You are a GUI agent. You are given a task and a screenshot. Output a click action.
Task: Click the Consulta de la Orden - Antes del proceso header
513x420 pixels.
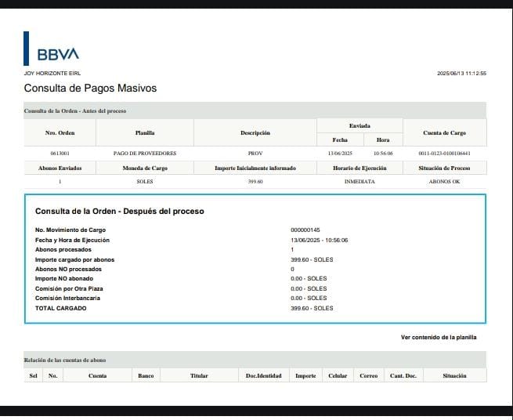75,111
